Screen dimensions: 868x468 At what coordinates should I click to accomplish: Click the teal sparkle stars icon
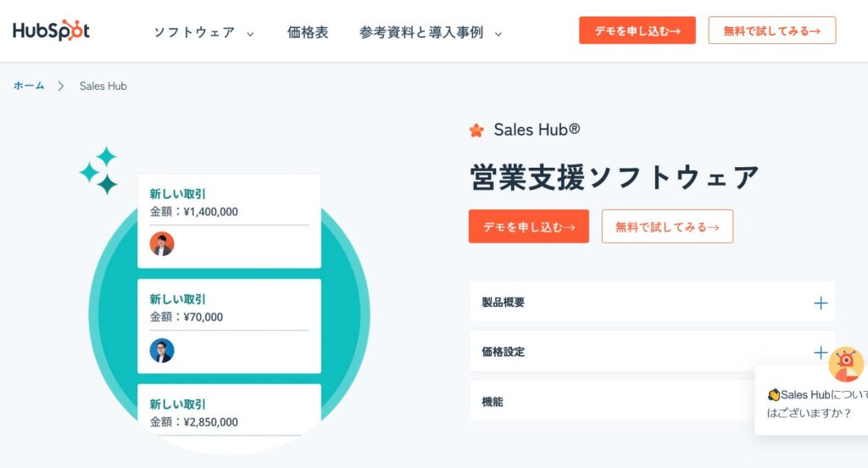click(99, 170)
